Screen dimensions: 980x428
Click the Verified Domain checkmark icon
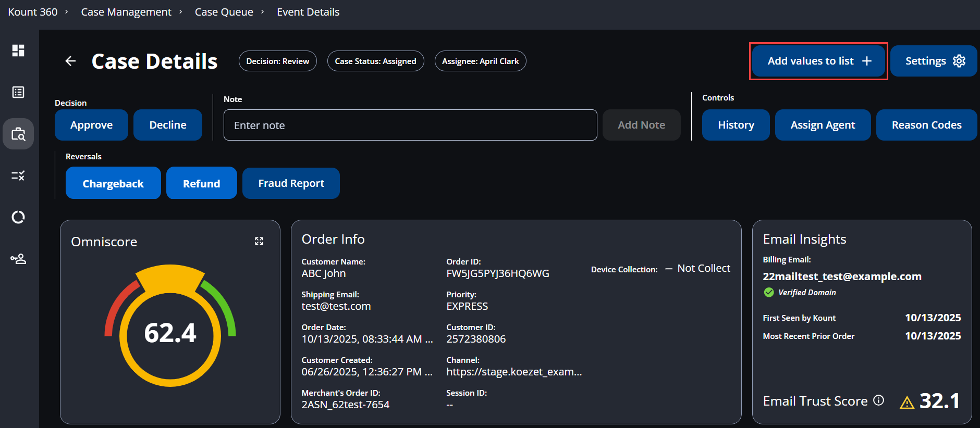pyautogui.click(x=769, y=293)
